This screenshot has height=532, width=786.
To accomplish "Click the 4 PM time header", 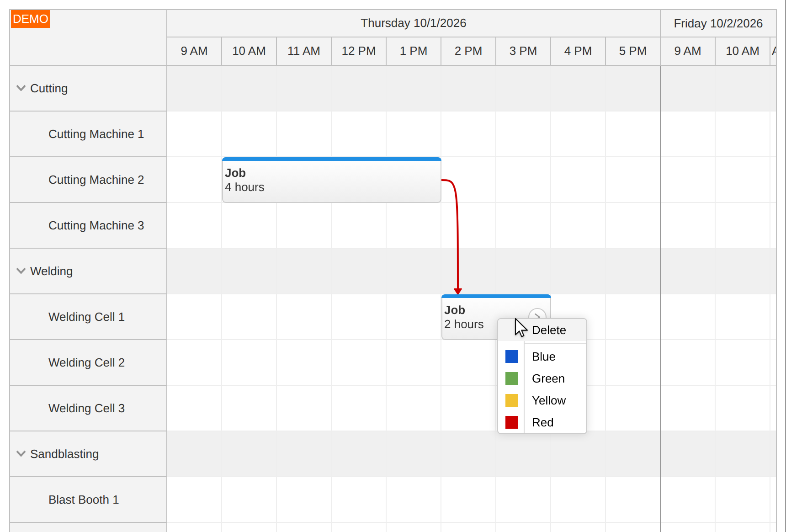I will pos(578,51).
